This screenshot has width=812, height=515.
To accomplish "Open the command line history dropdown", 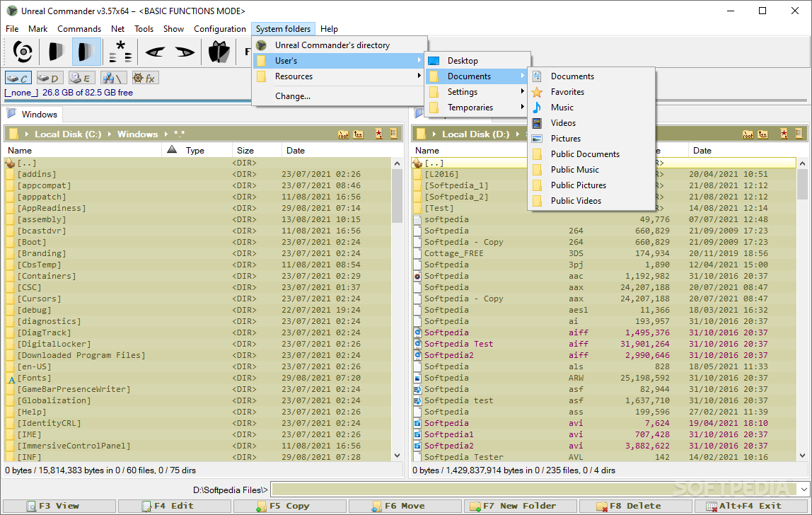I will click(x=804, y=489).
